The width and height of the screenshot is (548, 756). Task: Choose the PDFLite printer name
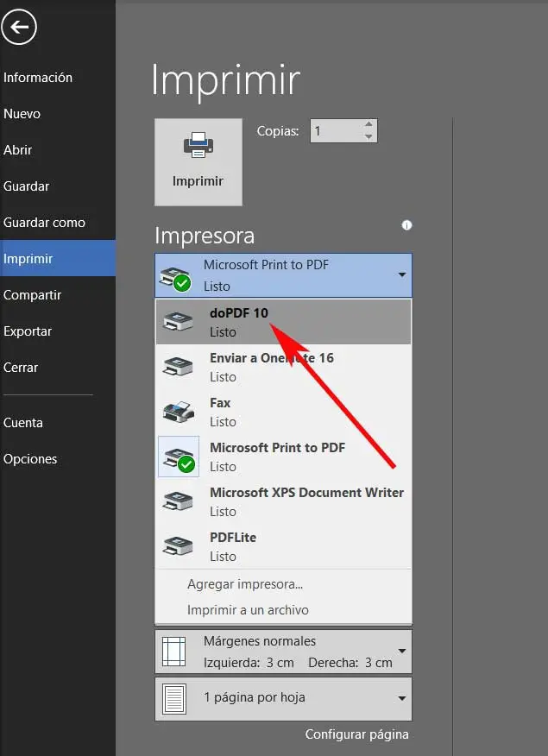coord(233,537)
